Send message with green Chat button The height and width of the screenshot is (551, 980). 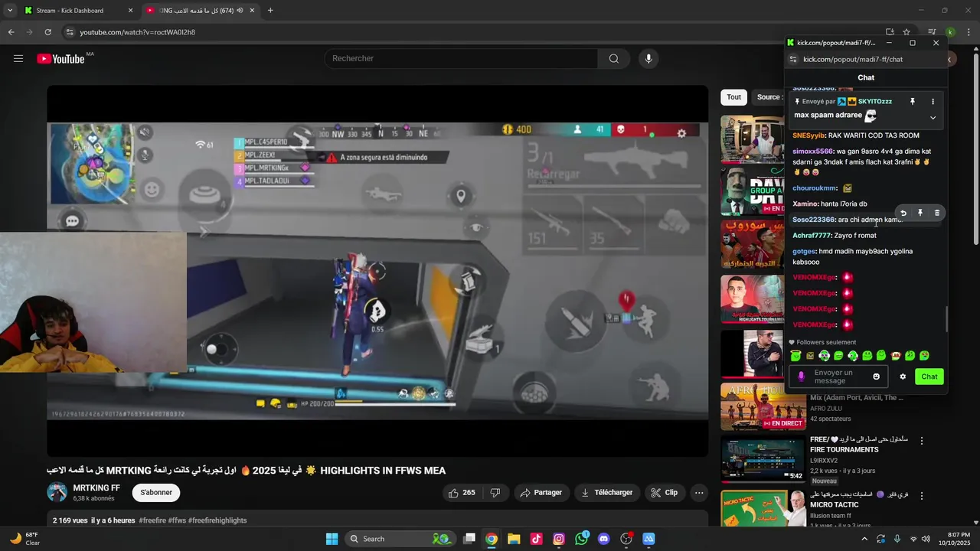[929, 377]
